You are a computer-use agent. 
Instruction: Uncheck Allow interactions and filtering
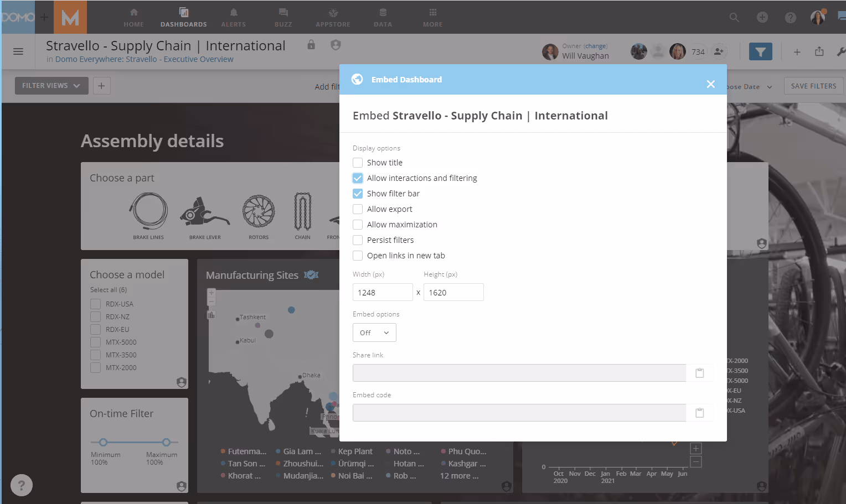[358, 178]
